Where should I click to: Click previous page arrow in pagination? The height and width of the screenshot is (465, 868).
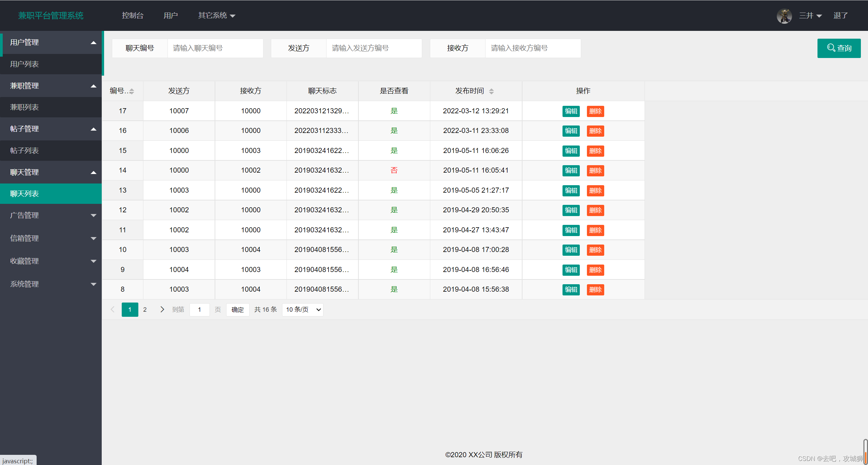(x=113, y=309)
